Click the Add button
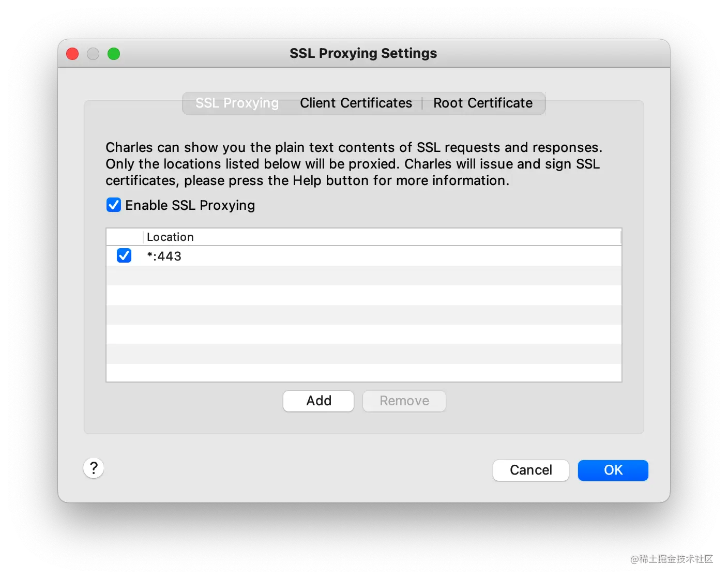728x579 pixels. (318, 401)
